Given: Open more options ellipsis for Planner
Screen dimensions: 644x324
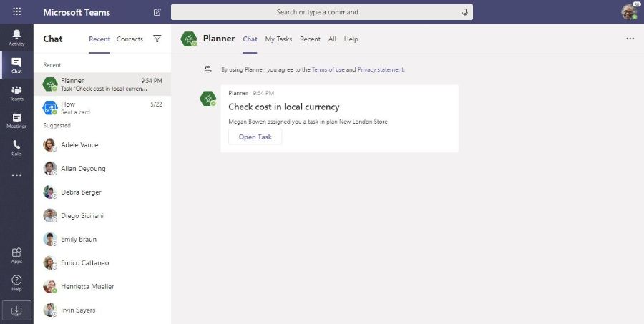Looking at the screenshot, I should coord(630,39).
